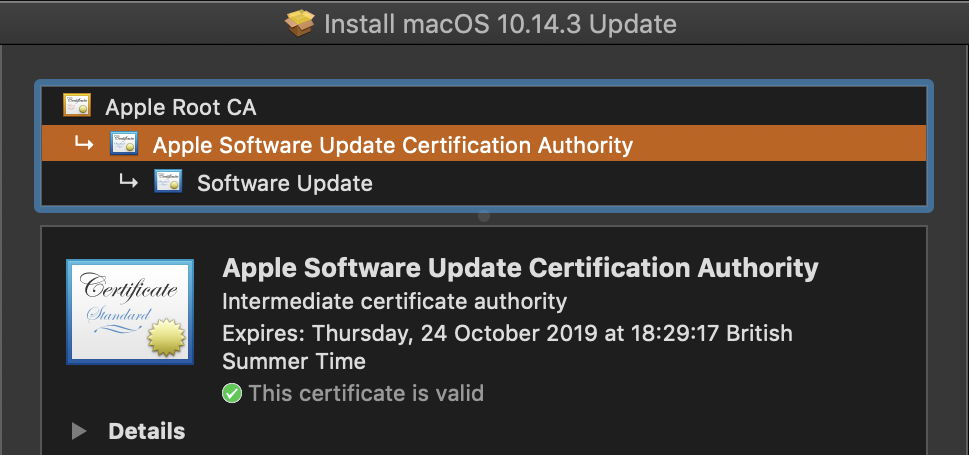The width and height of the screenshot is (969, 455).
Task: Click the 'This certificate is valid' status text
Action: click(x=366, y=393)
